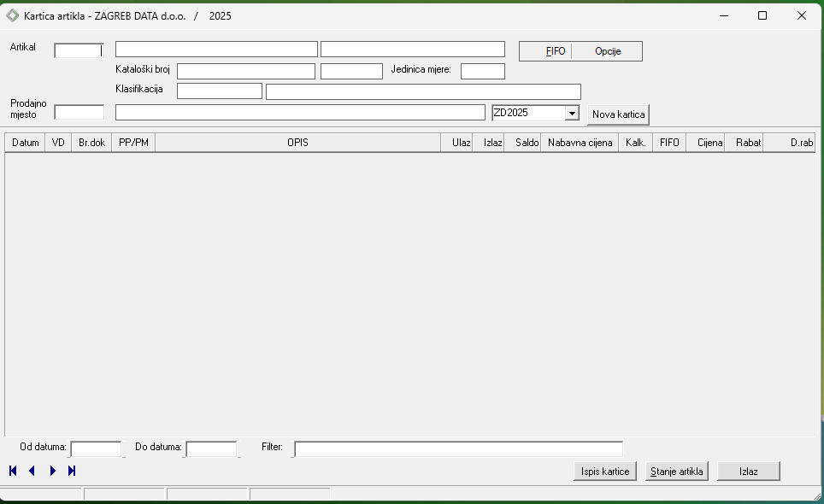Image resolution: width=824 pixels, height=504 pixels.
Task: Click into the Filter text box
Action: (x=458, y=449)
